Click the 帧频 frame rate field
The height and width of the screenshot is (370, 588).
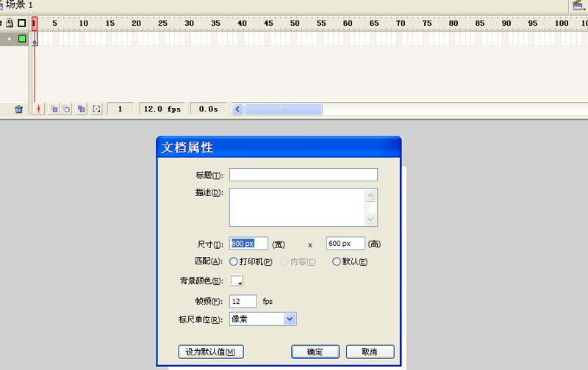pos(243,301)
